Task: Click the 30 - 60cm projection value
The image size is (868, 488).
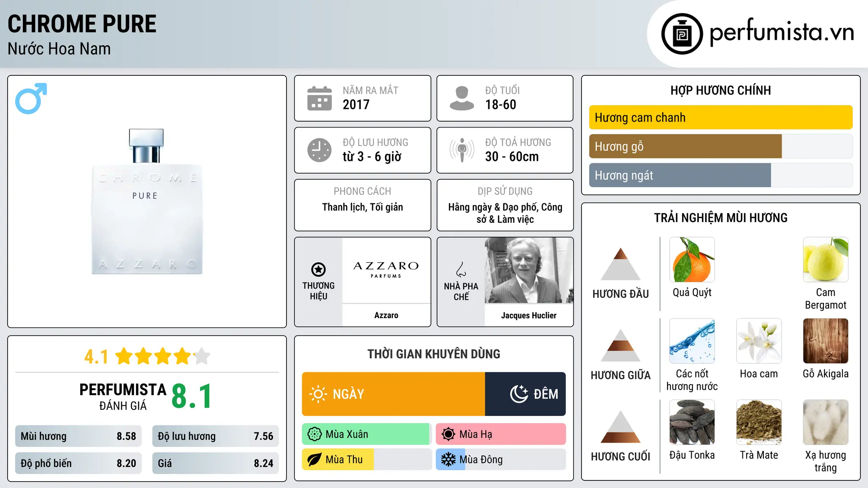Action: 512,157
